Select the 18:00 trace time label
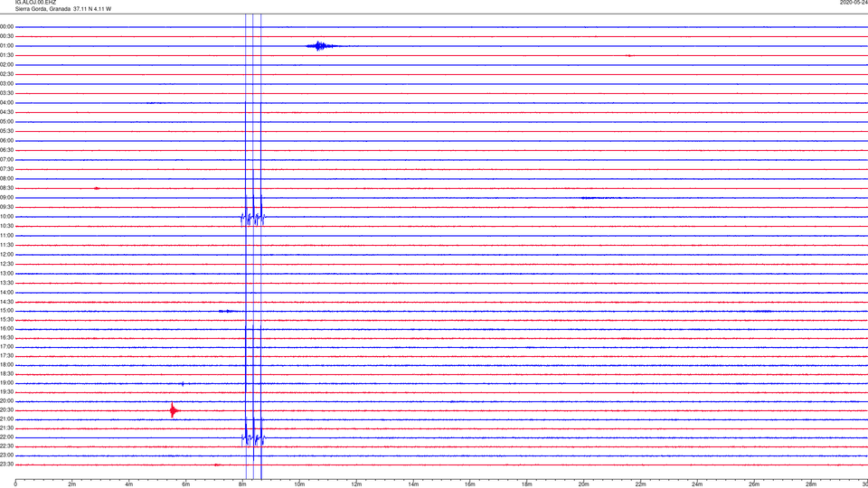Viewport: 868px width, 488px height. coord(7,365)
